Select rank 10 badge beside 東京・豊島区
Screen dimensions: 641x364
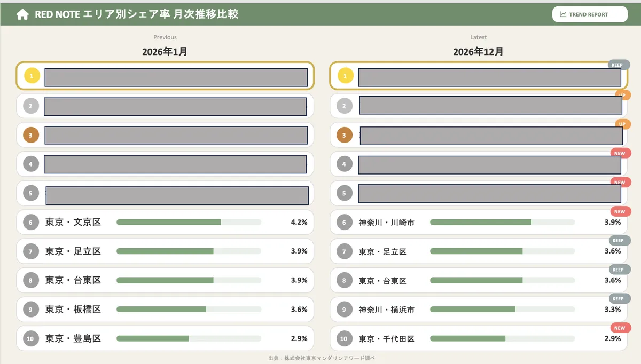30,338
